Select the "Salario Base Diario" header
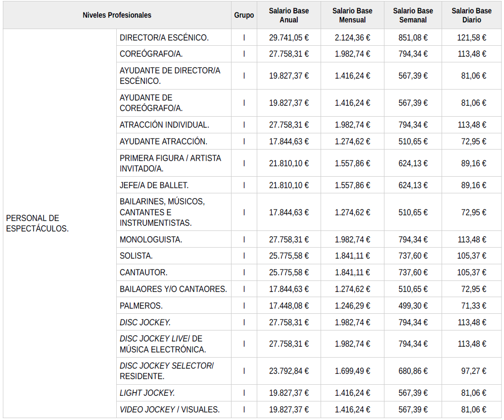This screenshot has width=504, height=420. pos(472,15)
